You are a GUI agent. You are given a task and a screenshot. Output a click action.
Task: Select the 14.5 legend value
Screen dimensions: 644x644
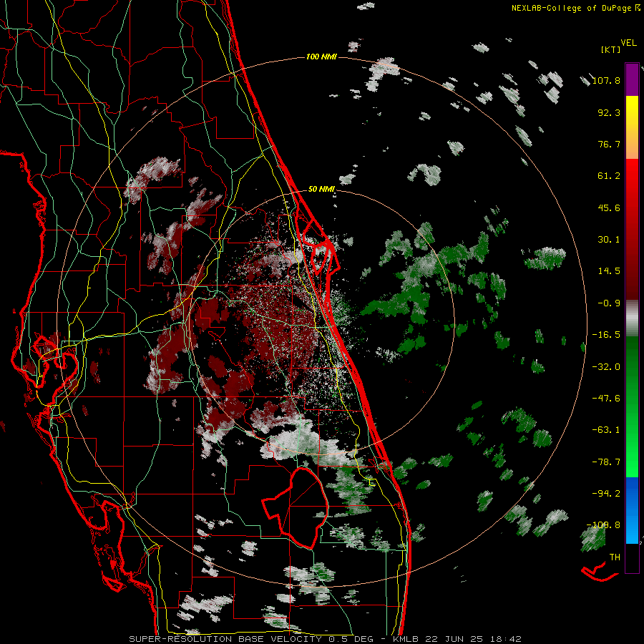(x=609, y=271)
